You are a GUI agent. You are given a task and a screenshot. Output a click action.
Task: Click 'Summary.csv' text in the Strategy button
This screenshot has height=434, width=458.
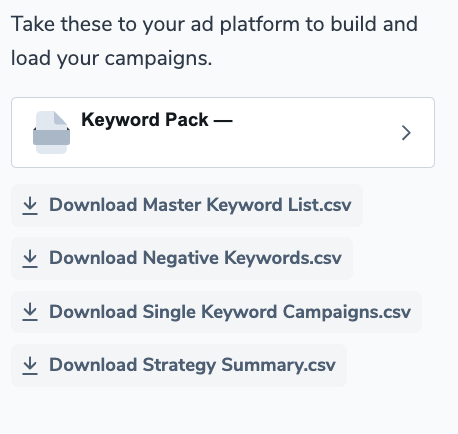point(278,365)
